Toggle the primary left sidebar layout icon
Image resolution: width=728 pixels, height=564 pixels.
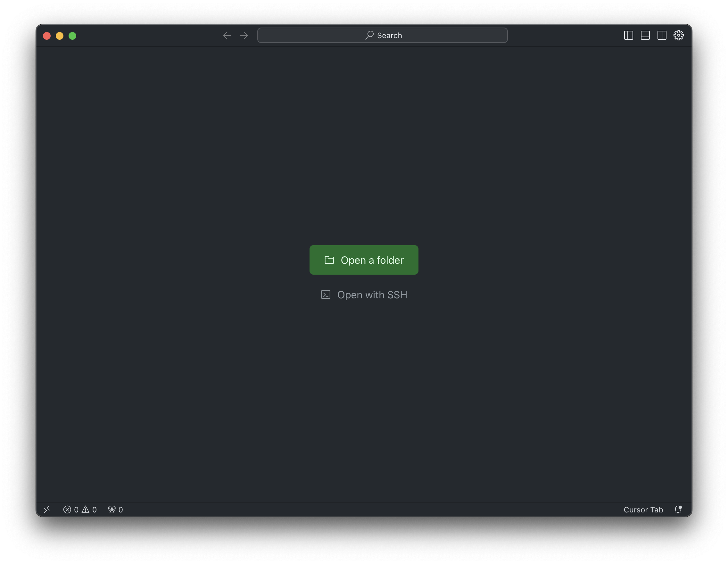pyautogui.click(x=628, y=35)
